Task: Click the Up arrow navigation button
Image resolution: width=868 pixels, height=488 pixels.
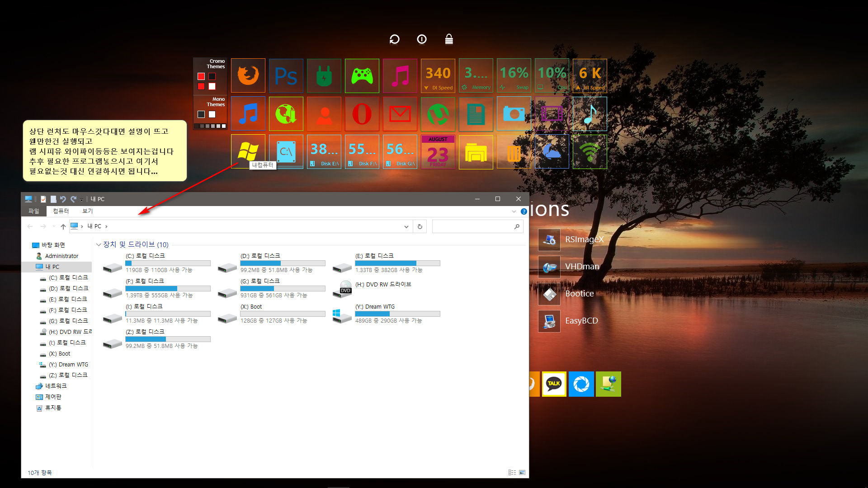Action: (63, 226)
